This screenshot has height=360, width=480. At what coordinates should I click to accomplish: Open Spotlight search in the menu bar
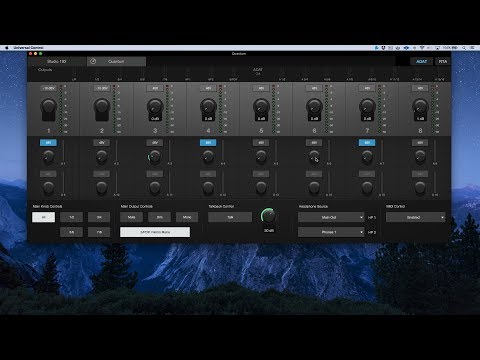pos(464,48)
